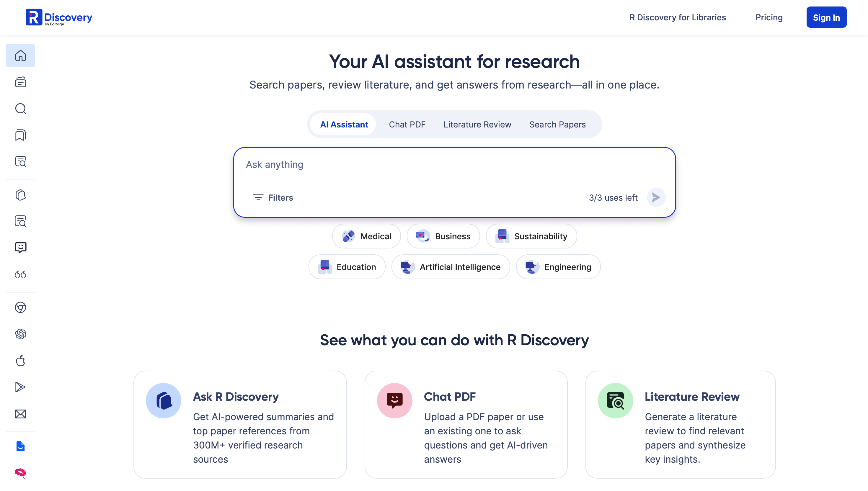Click the blue document sidebar icon
The width and height of the screenshot is (868, 491).
(x=20, y=446)
